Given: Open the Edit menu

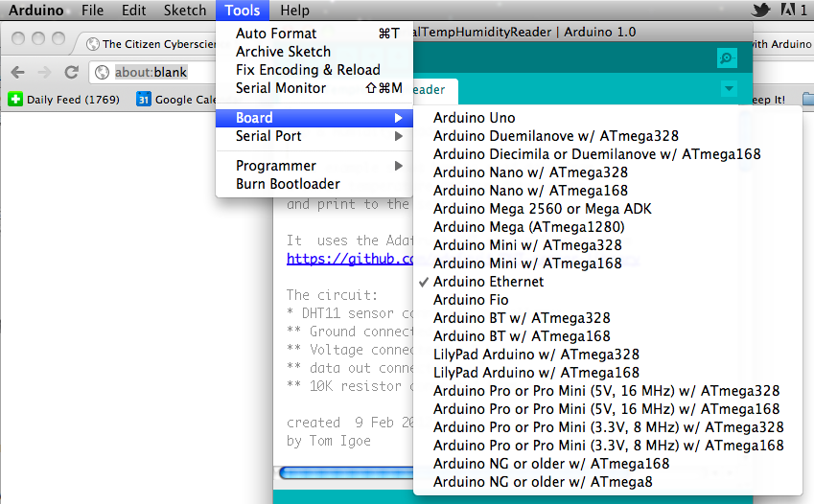Looking at the screenshot, I should (133, 11).
